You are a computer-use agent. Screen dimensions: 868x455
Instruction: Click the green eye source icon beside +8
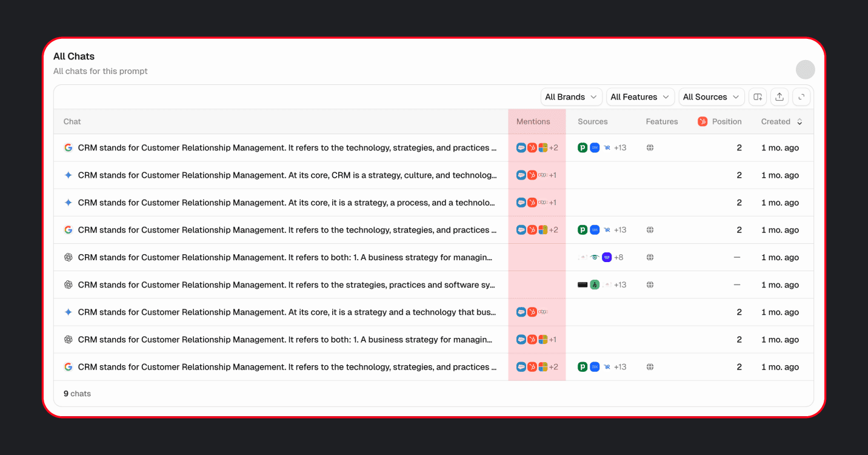tap(595, 257)
